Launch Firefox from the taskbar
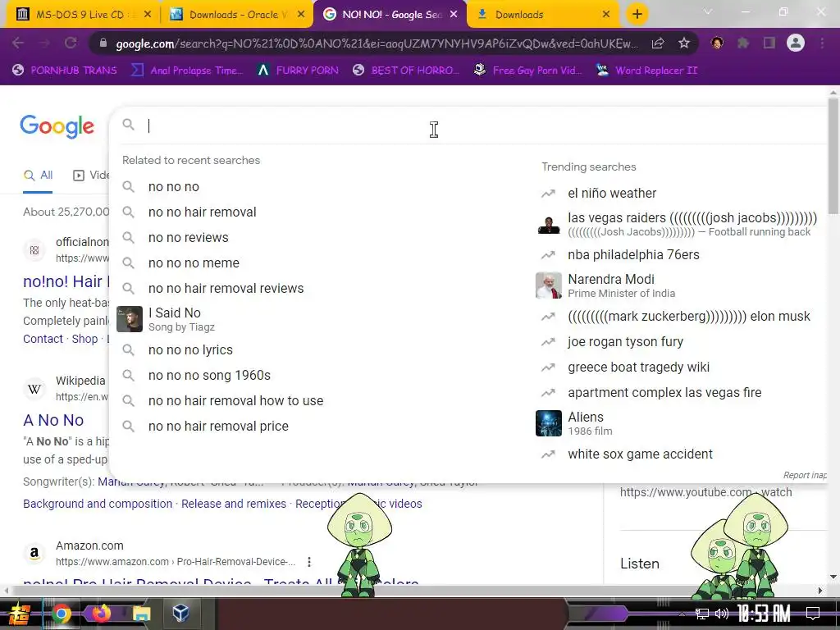This screenshot has height=630, width=840. (101, 612)
